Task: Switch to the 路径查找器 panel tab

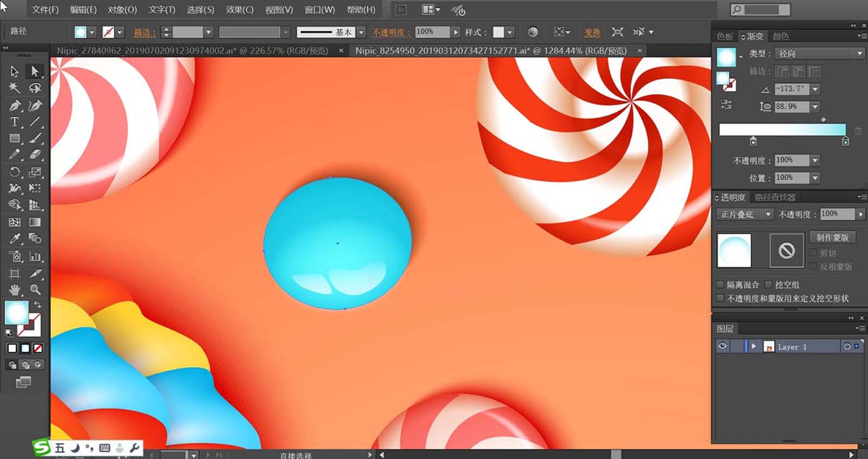Action: (x=775, y=197)
